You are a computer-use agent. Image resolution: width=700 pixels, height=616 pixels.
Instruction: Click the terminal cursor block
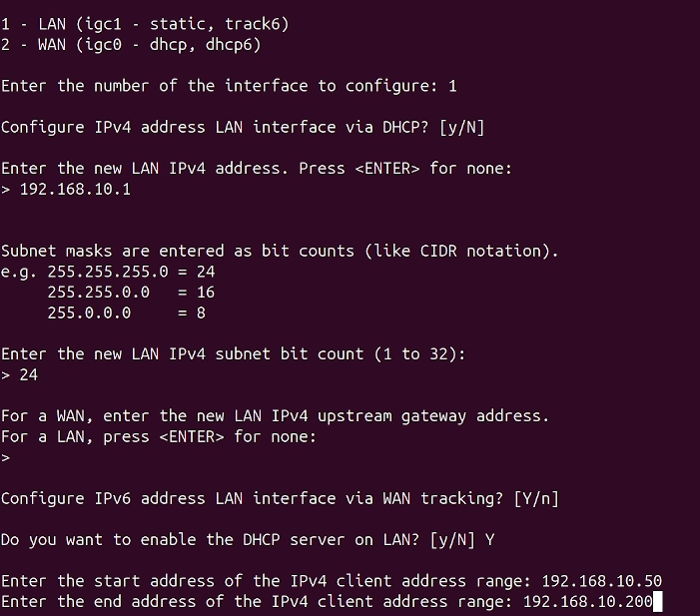(x=658, y=602)
